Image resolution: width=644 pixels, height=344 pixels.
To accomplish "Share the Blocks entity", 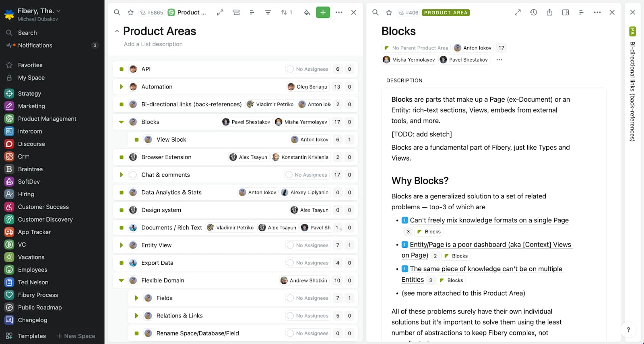I will [549, 12].
